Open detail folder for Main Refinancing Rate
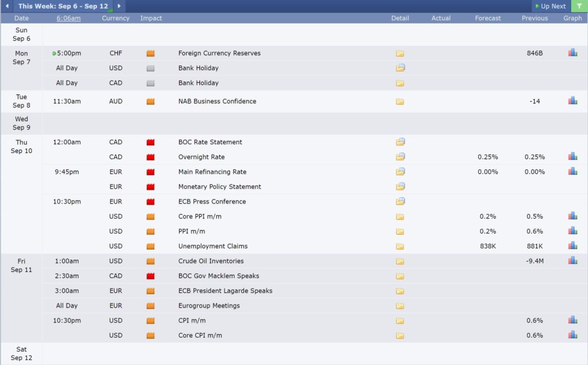The height and width of the screenshot is (365, 588). (x=400, y=172)
